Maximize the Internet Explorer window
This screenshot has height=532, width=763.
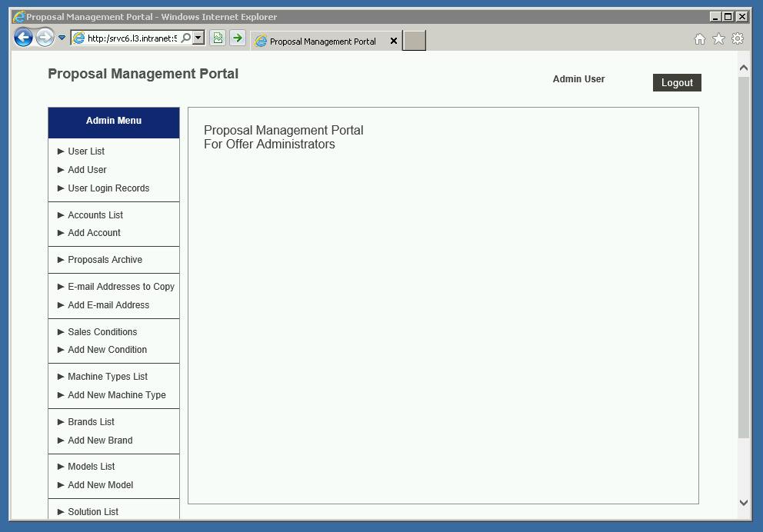pyautogui.click(x=728, y=17)
